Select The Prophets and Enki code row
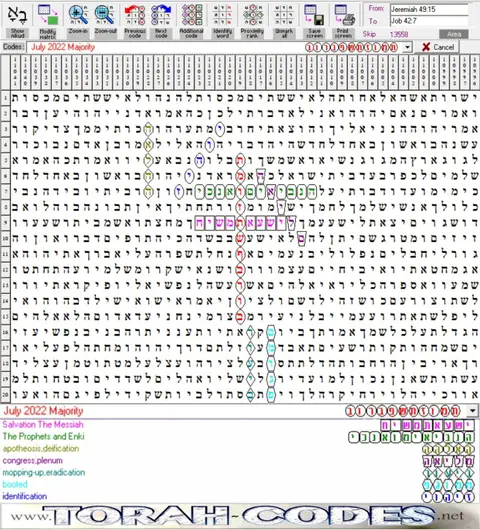Viewport: 480px width, 530px height. coord(238,436)
